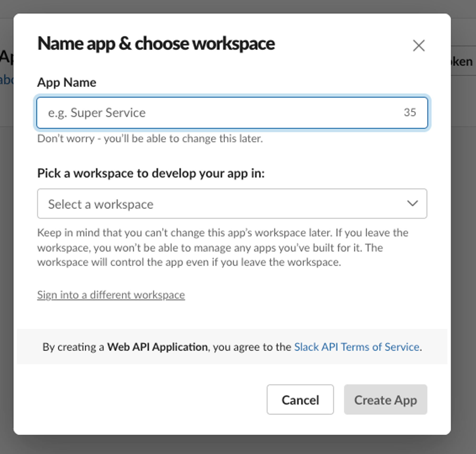Follow Sign into a different workspace link
476x454 pixels.
(111, 295)
